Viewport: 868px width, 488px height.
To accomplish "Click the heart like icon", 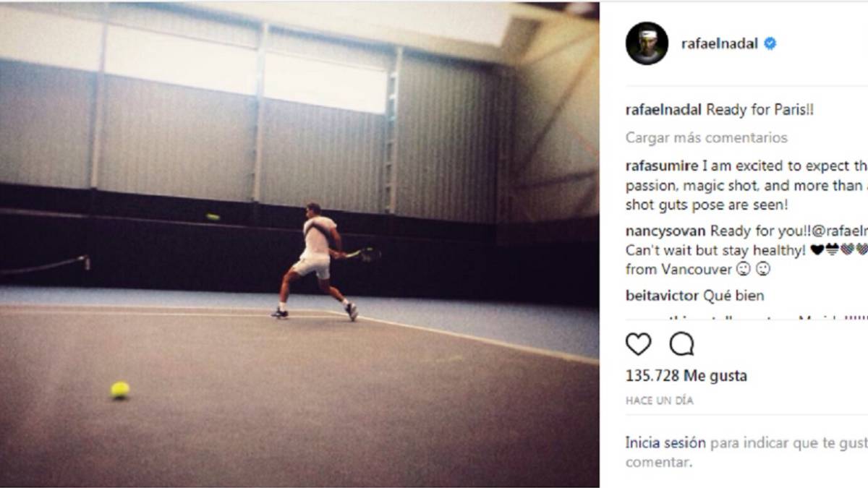I will 638,344.
